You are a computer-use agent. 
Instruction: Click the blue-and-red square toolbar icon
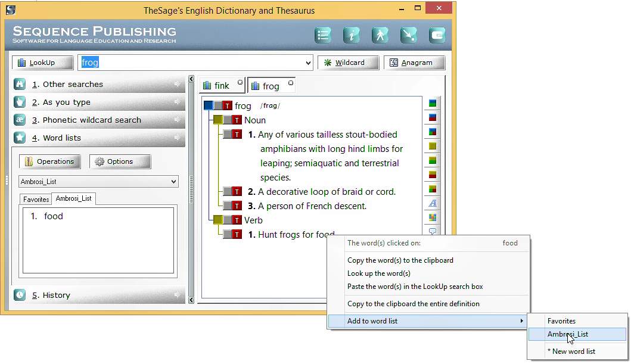[433, 117]
